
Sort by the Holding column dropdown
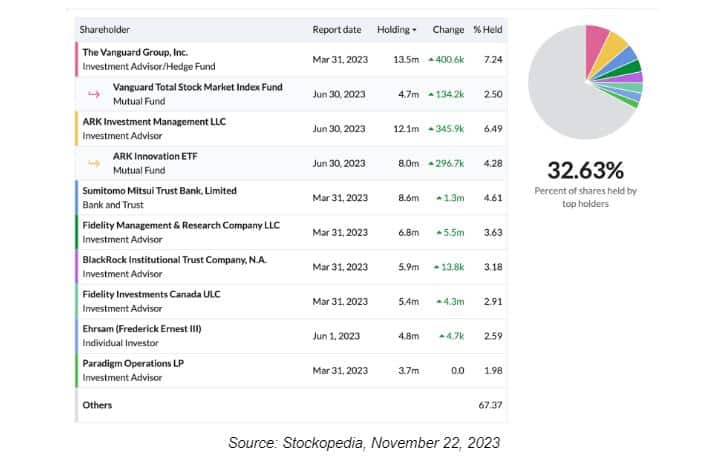397,30
